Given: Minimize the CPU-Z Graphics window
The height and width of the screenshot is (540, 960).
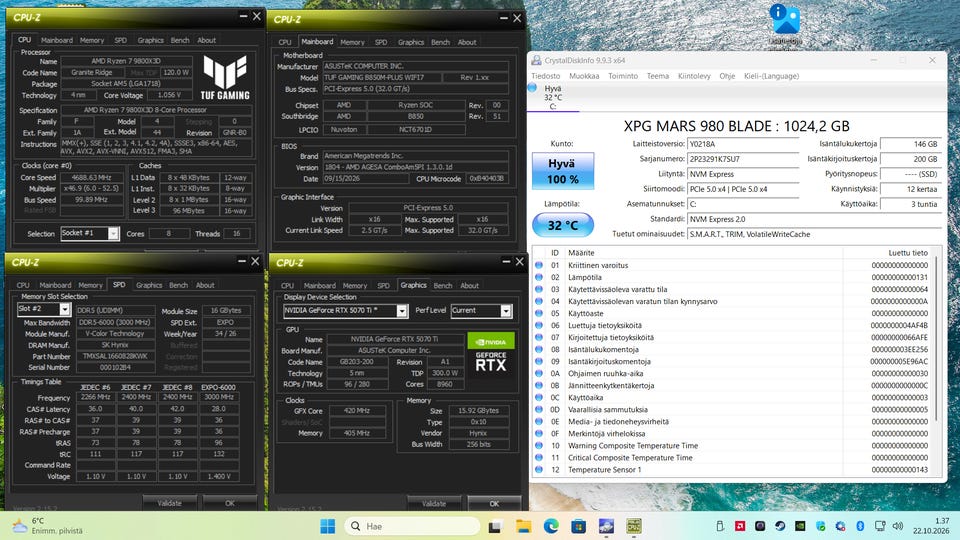Looking at the screenshot, I should 506,261.
